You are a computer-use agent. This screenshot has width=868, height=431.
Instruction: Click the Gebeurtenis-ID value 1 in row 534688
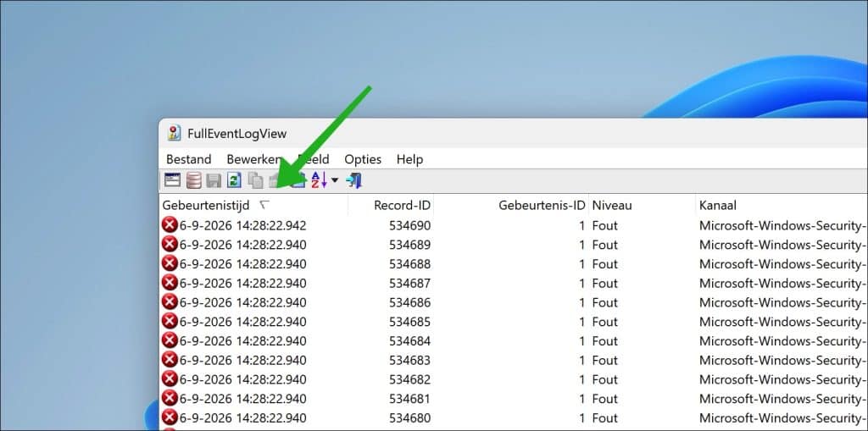pyautogui.click(x=581, y=264)
